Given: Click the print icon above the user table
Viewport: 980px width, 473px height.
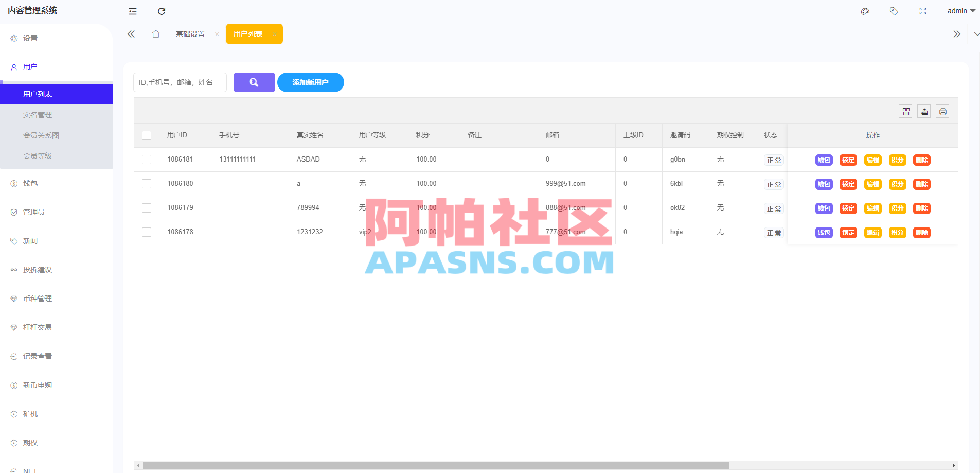Looking at the screenshot, I should [942, 111].
